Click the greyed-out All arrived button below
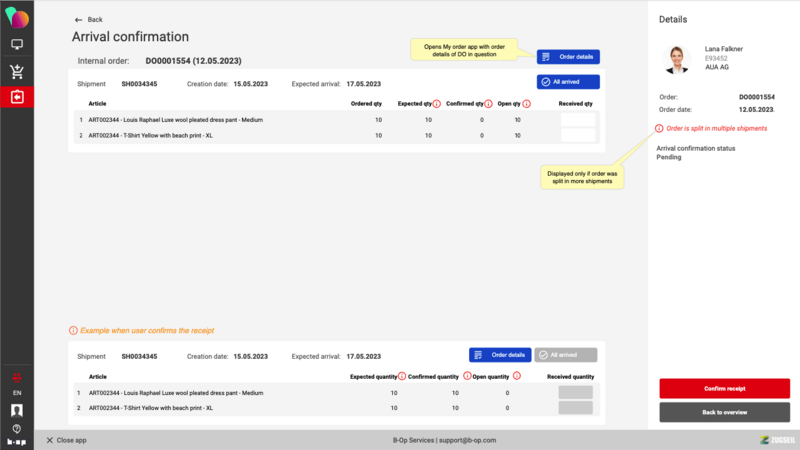 point(566,355)
